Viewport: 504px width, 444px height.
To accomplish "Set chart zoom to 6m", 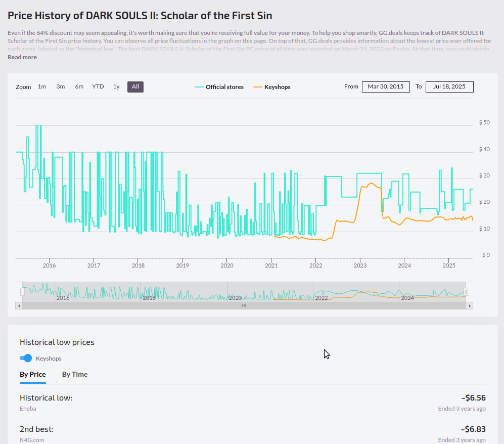I will (x=79, y=87).
